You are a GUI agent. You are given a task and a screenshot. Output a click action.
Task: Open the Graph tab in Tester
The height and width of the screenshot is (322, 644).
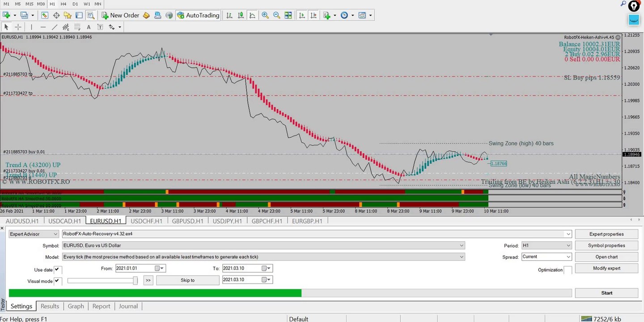[x=76, y=306]
